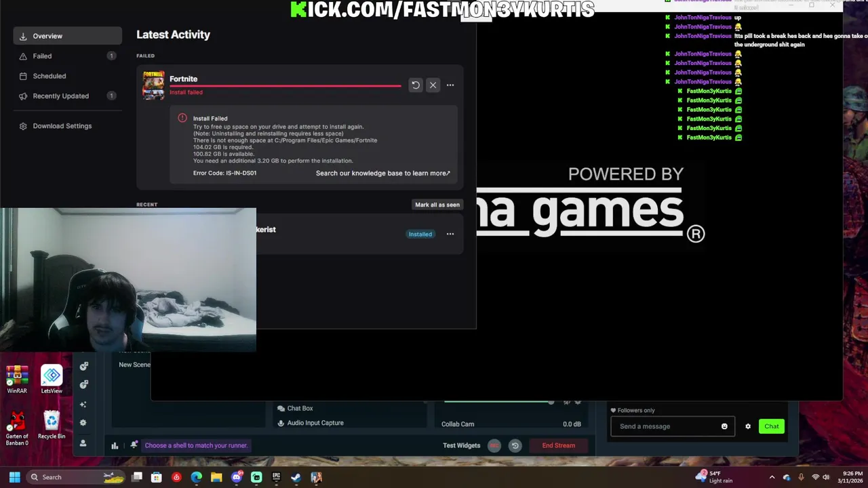Open Task View on the taskbar
The image size is (868, 488).
137,477
